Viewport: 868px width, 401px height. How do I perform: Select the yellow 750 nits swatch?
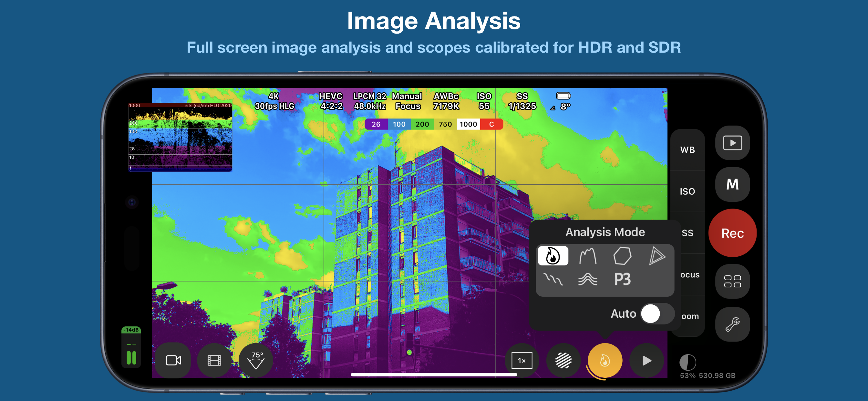445,124
